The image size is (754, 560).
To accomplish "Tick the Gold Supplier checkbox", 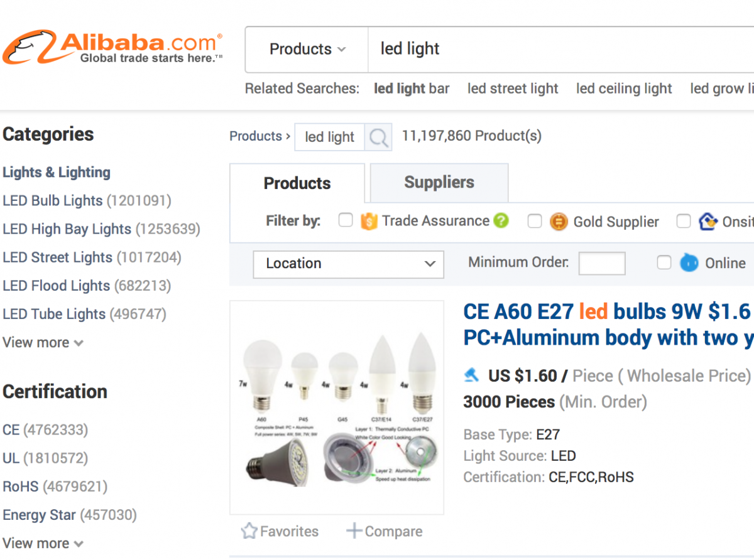I will [x=535, y=221].
